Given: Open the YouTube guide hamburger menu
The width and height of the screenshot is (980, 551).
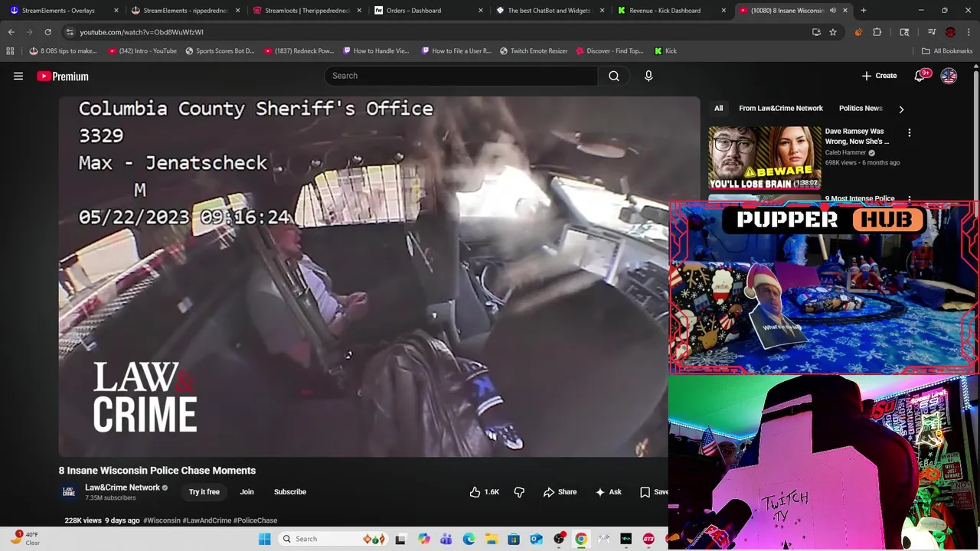Looking at the screenshot, I should point(18,76).
